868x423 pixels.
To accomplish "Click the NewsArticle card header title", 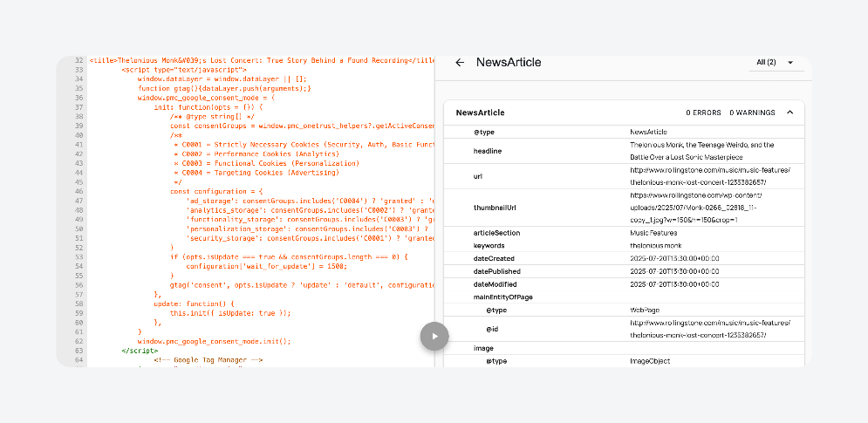I will pyautogui.click(x=480, y=113).
